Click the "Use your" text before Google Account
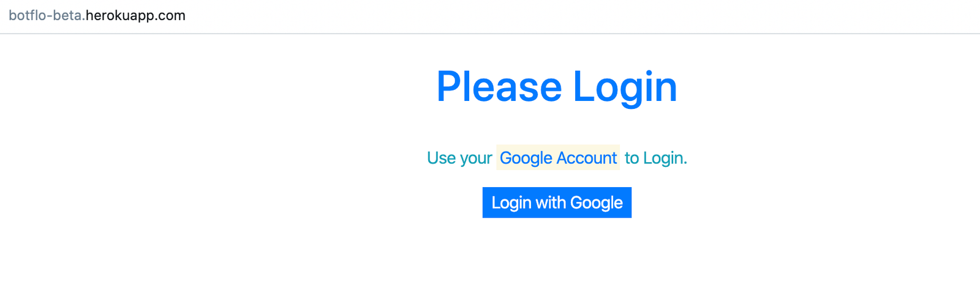 click(x=459, y=158)
